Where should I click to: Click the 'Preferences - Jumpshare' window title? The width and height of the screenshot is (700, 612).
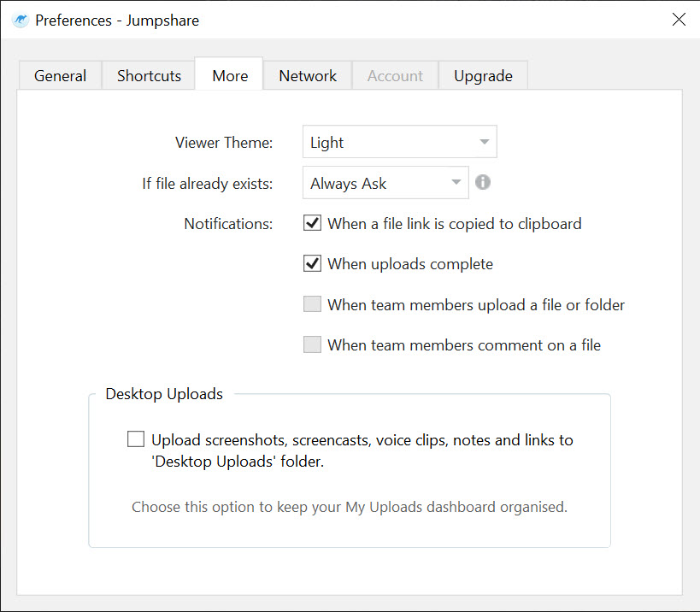(x=117, y=21)
